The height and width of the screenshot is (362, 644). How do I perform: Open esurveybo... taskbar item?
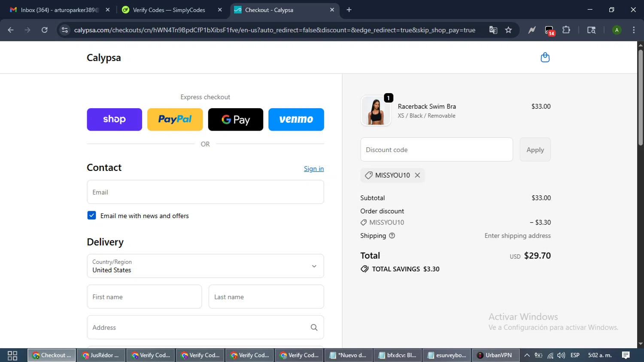[x=447, y=356]
